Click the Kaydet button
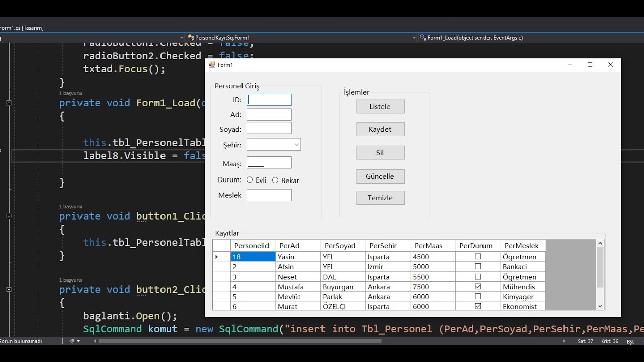The image size is (644, 362). (380, 129)
